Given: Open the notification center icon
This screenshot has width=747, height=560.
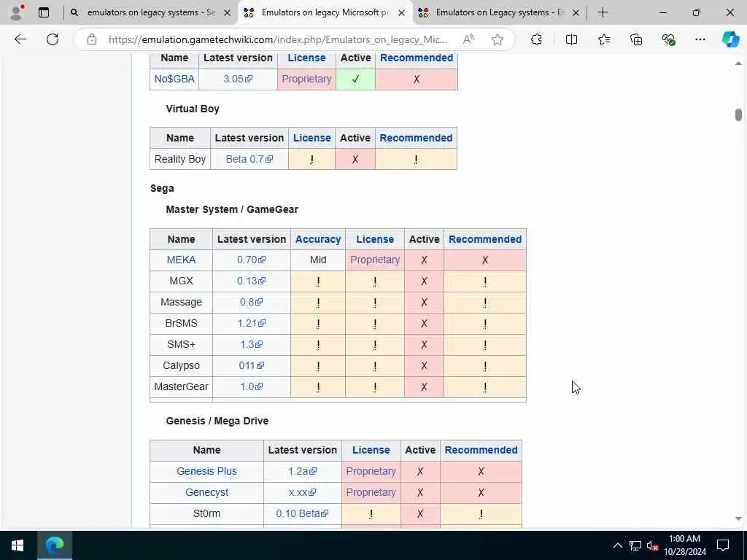Looking at the screenshot, I should click(x=723, y=545).
